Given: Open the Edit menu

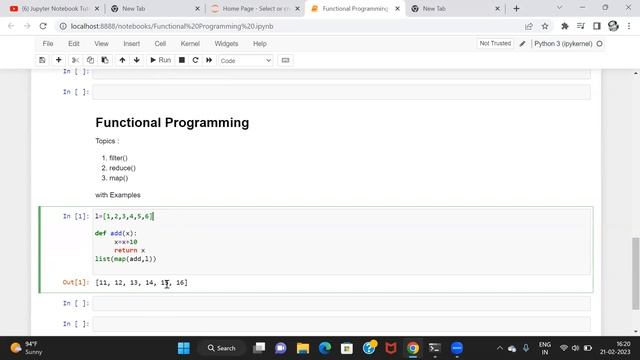Looking at the screenshot, I should tap(74, 44).
